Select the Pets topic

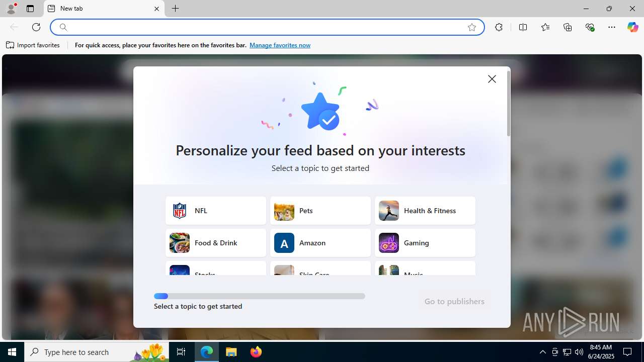tap(320, 211)
